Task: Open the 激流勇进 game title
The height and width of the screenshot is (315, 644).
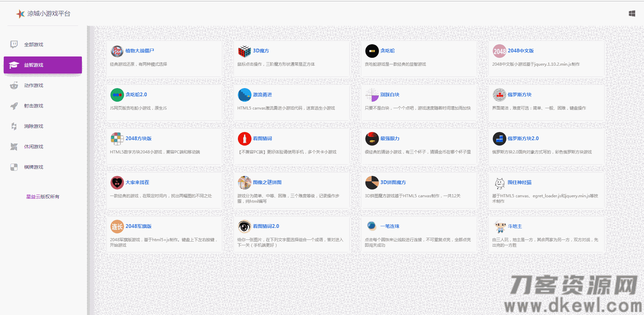Action: pyautogui.click(x=262, y=95)
